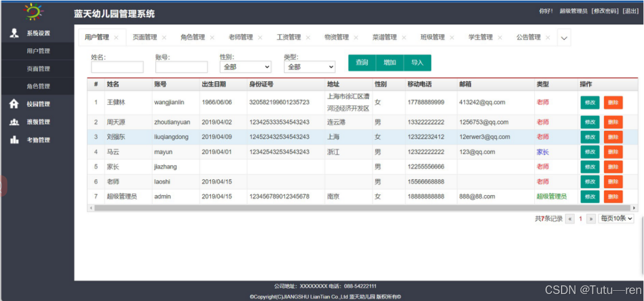Viewport: 644px width, 301px height.
Task: Close the 公告管理 tab with its X
Action: coord(548,37)
